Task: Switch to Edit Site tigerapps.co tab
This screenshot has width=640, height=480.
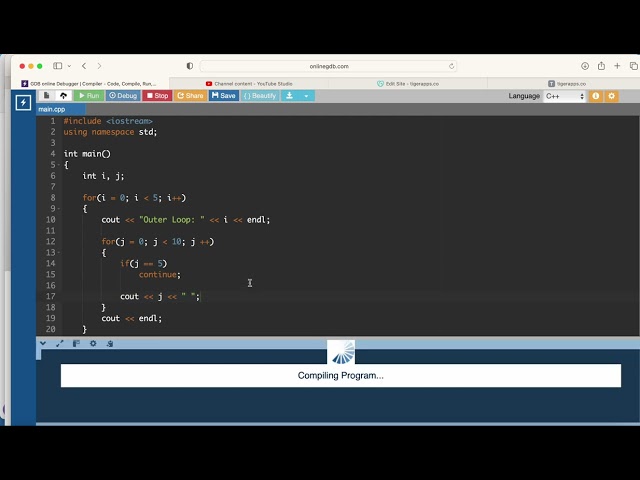Action: [408, 83]
